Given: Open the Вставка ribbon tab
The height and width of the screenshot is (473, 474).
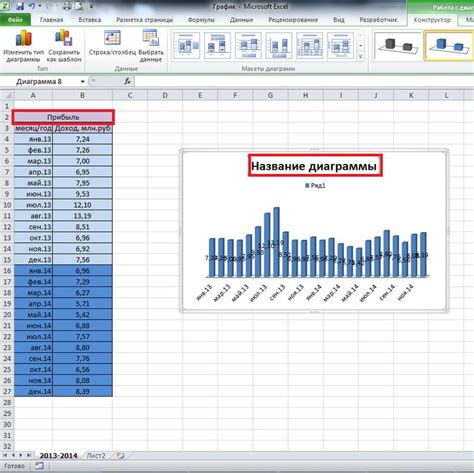Looking at the screenshot, I should [90, 20].
